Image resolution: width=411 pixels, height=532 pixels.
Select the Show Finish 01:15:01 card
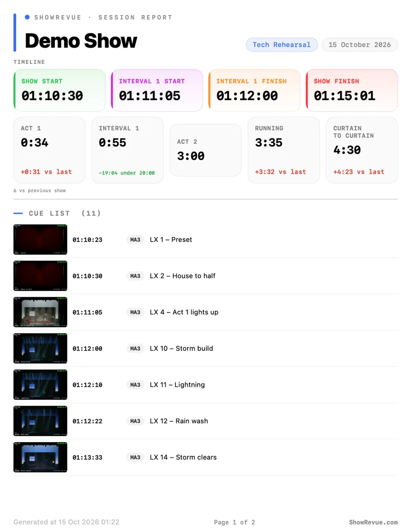(x=352, y=90)
